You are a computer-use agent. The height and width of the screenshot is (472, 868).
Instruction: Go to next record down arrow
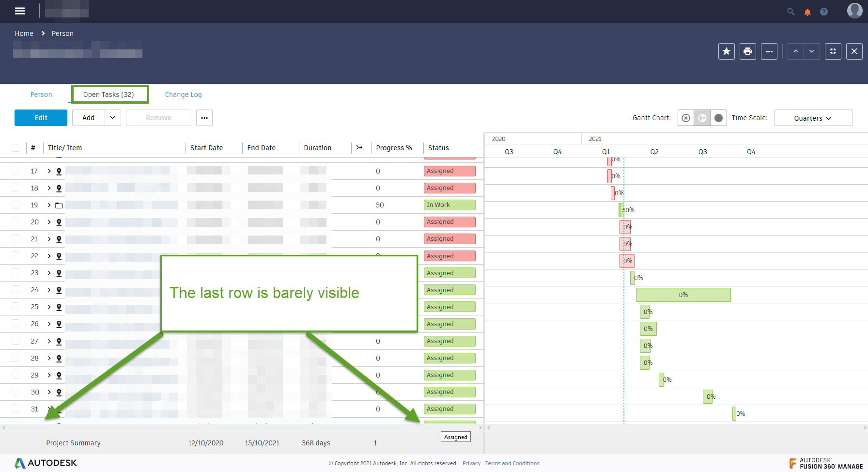click(812, 51)
